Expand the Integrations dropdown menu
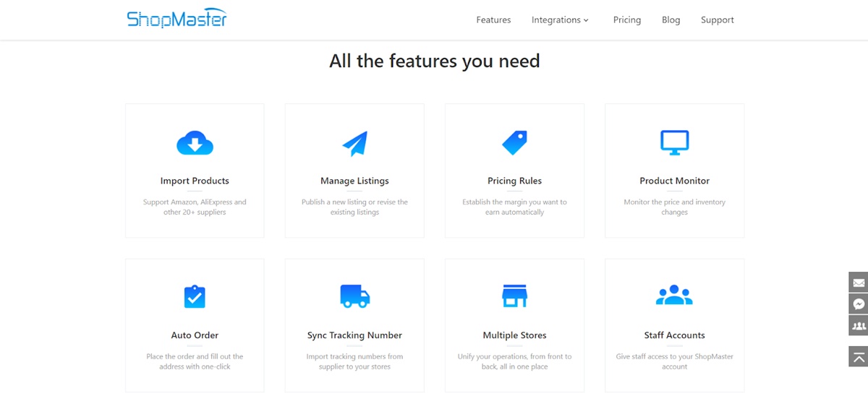The width and height of the screenshot is (868, 417). [x=560, y=20]
